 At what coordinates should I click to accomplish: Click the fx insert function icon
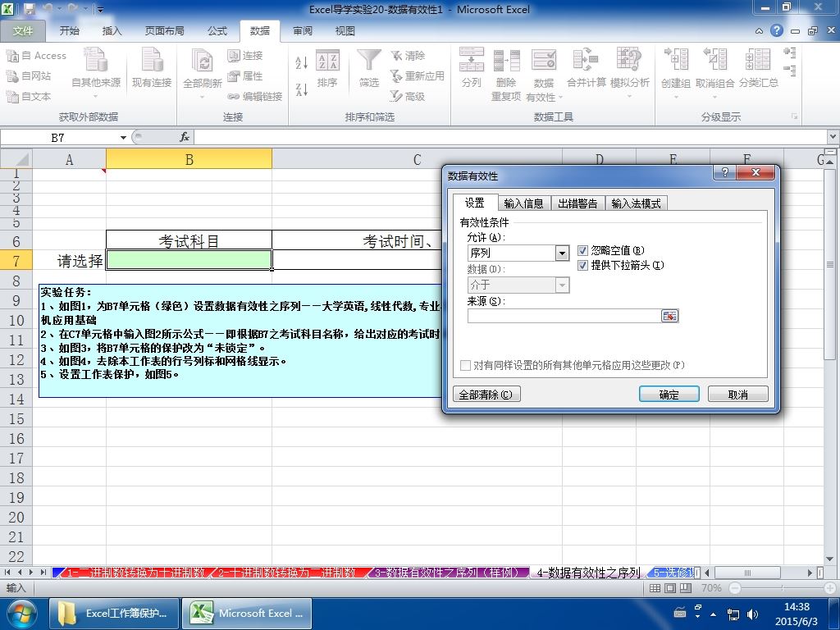[x=185, y=137]
